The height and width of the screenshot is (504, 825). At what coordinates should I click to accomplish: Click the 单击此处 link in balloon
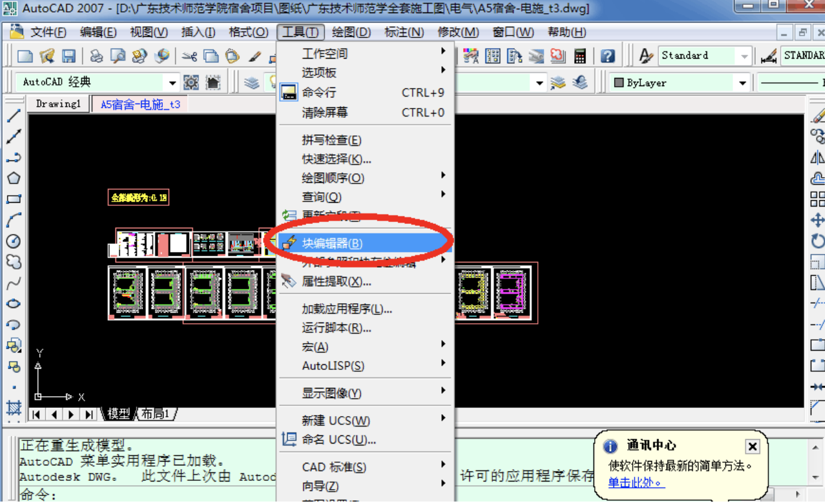point(637,482)
